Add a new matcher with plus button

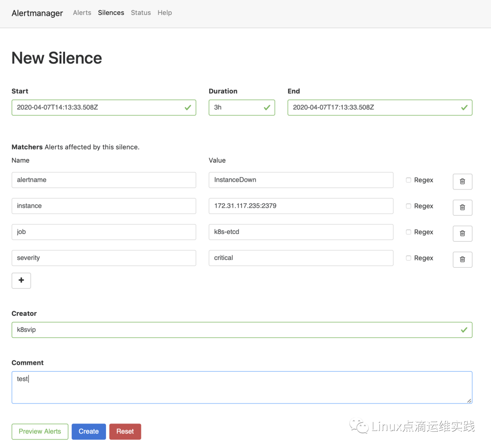pyautogui.click(x=21, y=280)
